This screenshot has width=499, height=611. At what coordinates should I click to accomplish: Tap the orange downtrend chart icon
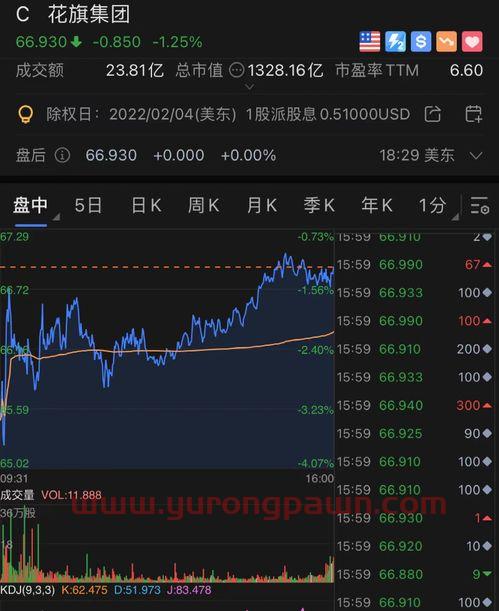pos(446,42)
